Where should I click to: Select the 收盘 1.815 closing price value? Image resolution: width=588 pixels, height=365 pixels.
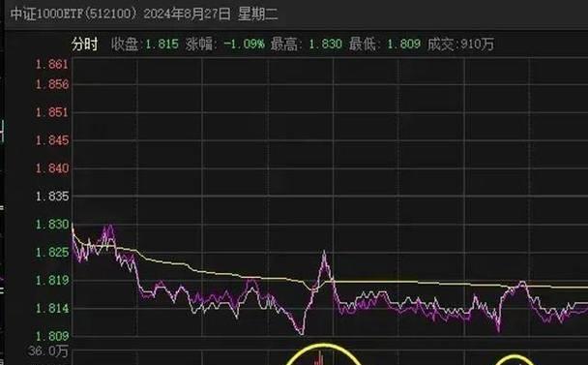[x=162, y=45]
